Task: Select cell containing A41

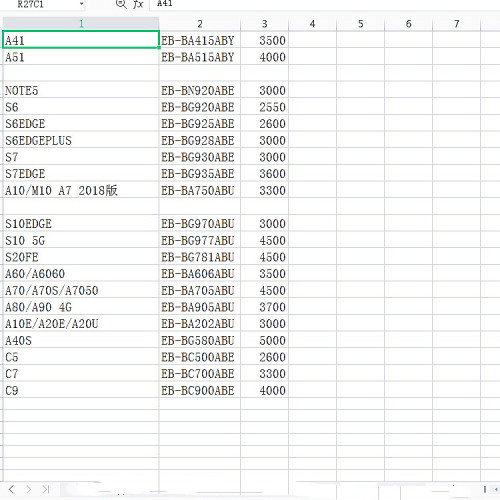Action: pos(81,40)
